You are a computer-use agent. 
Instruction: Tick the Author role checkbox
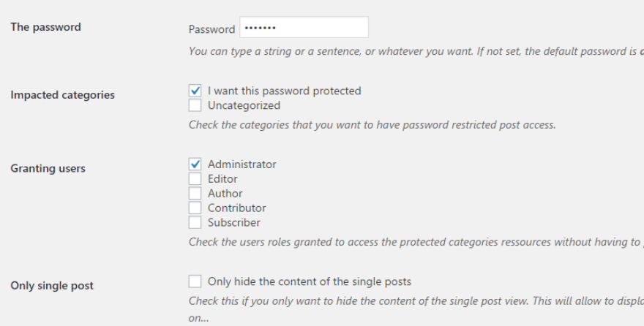[x=195, y=193]
